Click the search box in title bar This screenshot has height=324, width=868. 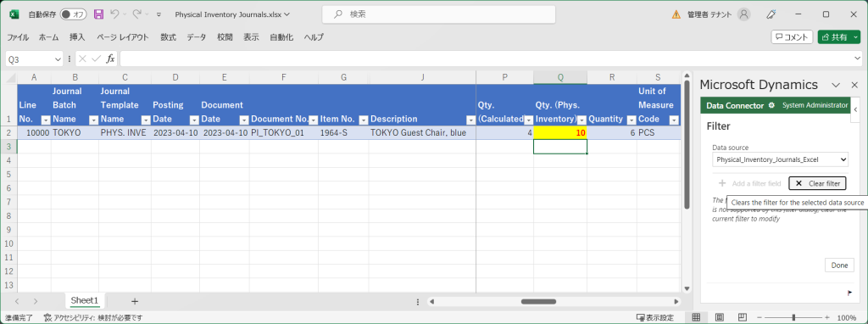438,14
